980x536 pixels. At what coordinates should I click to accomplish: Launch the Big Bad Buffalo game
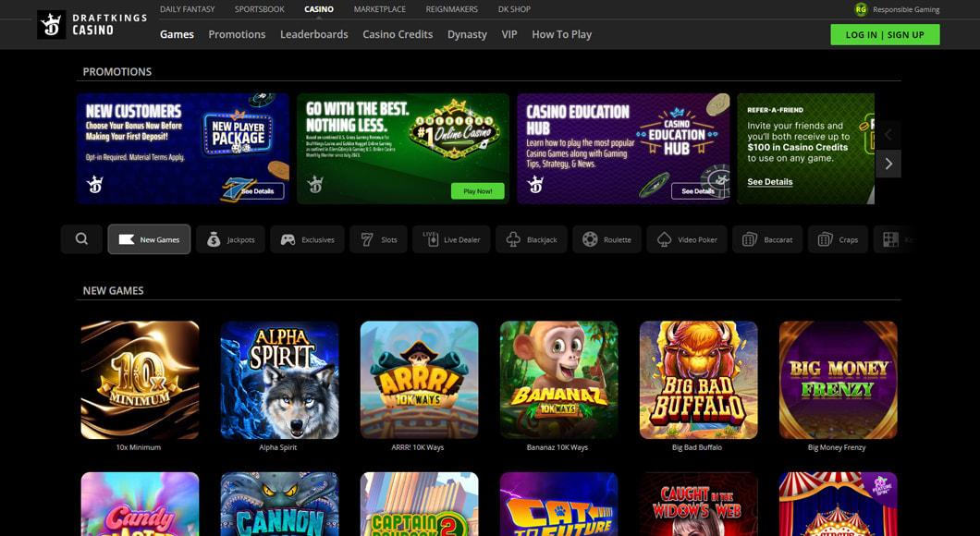coord(698,380)
